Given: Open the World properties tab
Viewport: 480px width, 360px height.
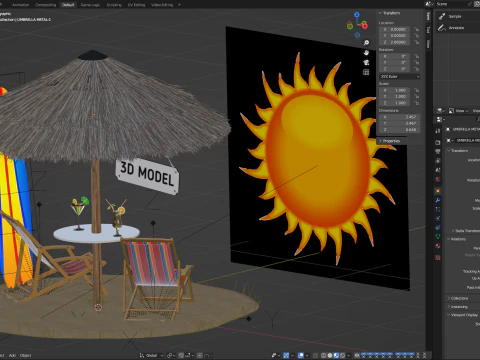Looking at the screenshot, I should [438, 179].
